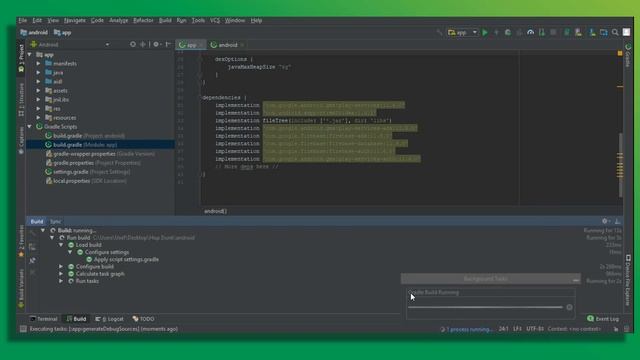This screenshot has height=360, width=640.
Task: Open the Build Variants side tool window
Action: (x=21, y=289)
